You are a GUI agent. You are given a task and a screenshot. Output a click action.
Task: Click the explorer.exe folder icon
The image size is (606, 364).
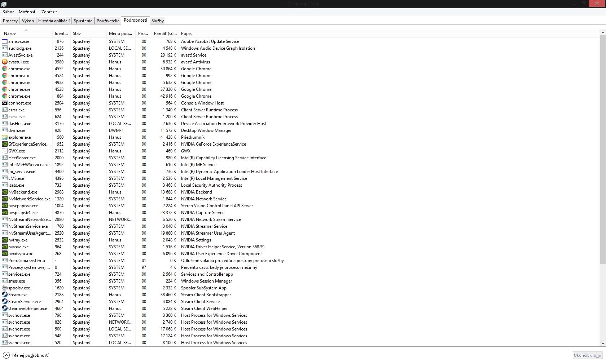(x=5, y=137)
